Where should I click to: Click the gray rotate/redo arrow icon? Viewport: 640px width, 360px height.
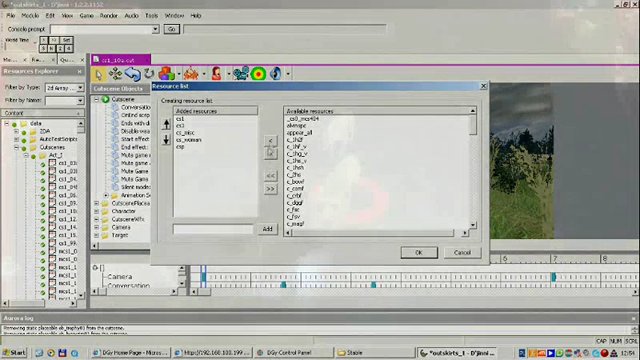(x=149, y=74)
